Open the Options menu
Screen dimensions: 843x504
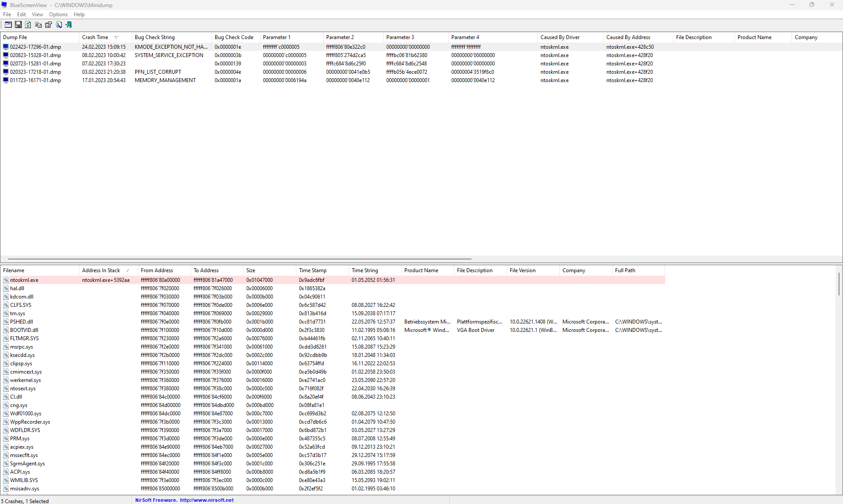point(58,14)
